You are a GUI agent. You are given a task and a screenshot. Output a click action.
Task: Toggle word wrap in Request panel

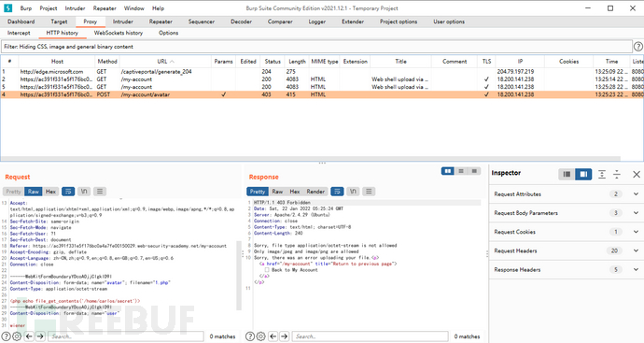(x=68, y=192)
